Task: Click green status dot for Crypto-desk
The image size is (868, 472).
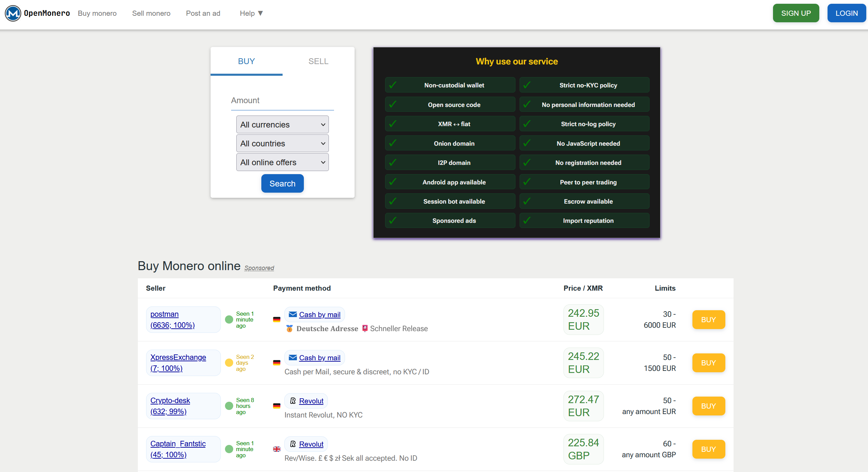Action: click(x=229, y=406)
